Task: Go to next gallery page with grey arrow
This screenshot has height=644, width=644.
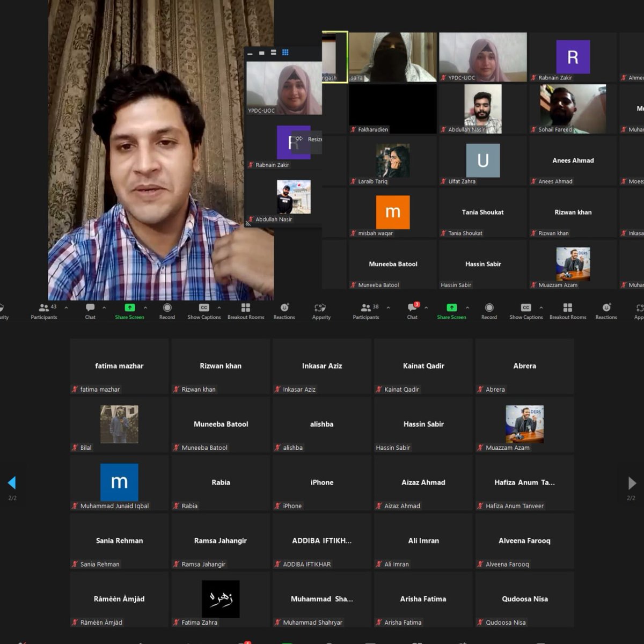Action: [632, 483]
